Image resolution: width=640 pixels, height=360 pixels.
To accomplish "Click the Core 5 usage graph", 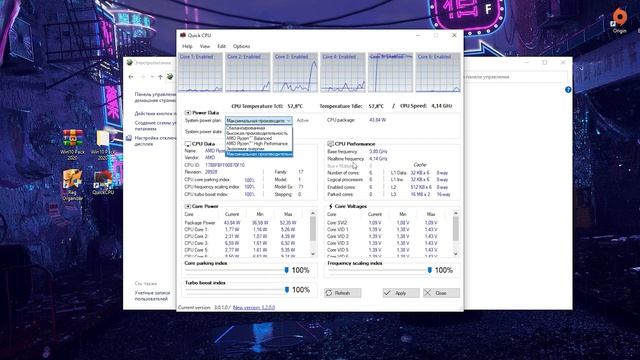I will 390,72.
